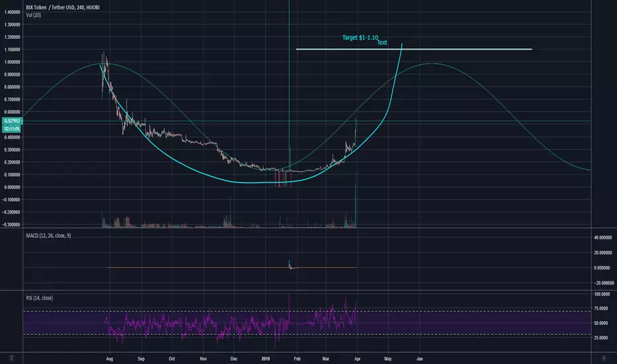Viewport: 617px width, 364px height.
Task: Click the Mar label on time axis
Action: coord(326,359)
